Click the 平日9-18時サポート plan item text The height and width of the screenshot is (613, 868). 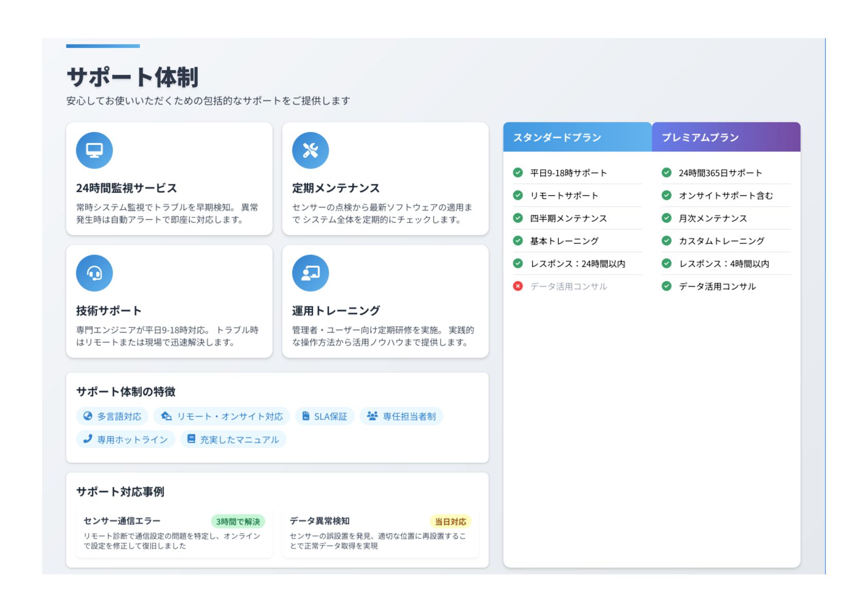pyautogui.click(x=569, y=173)
